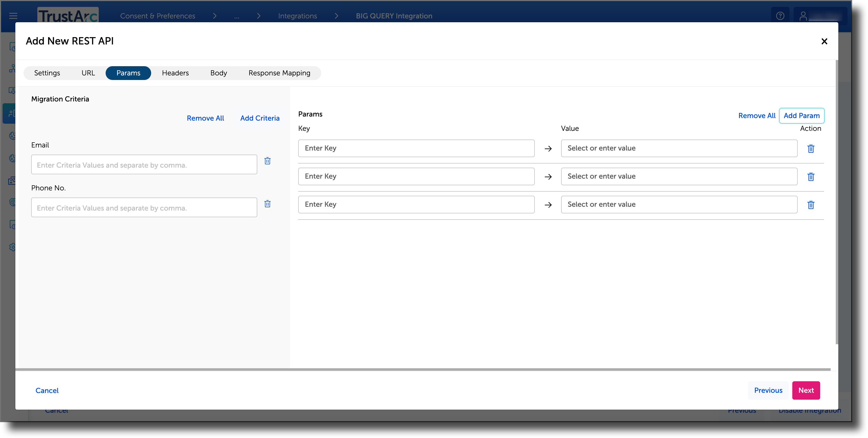Open the Body tab
The height and width of the screenshot is (438, 868).
(x=219, y=73)
